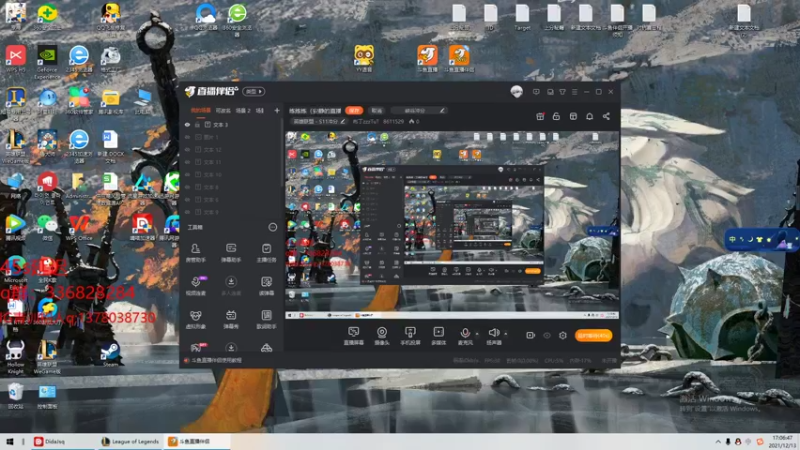Toggle visibility eye of 文本 12 layer
Viewport: 800px width, 450px height.
pos(187,149)
